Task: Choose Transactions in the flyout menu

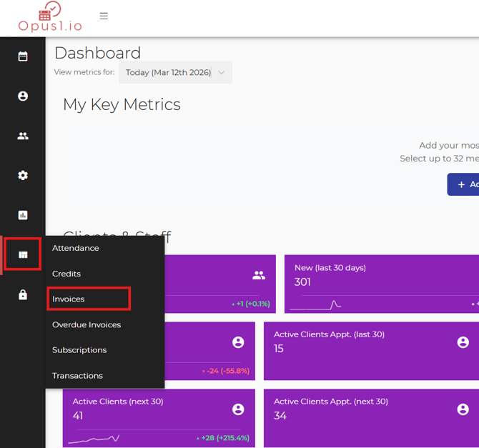Action: pyautogui.click(x=77, y=375)
